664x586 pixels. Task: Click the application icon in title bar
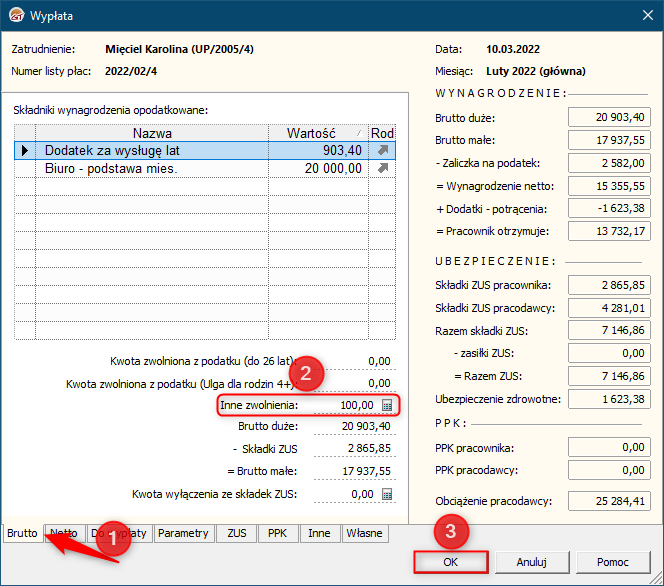[15, 16]
